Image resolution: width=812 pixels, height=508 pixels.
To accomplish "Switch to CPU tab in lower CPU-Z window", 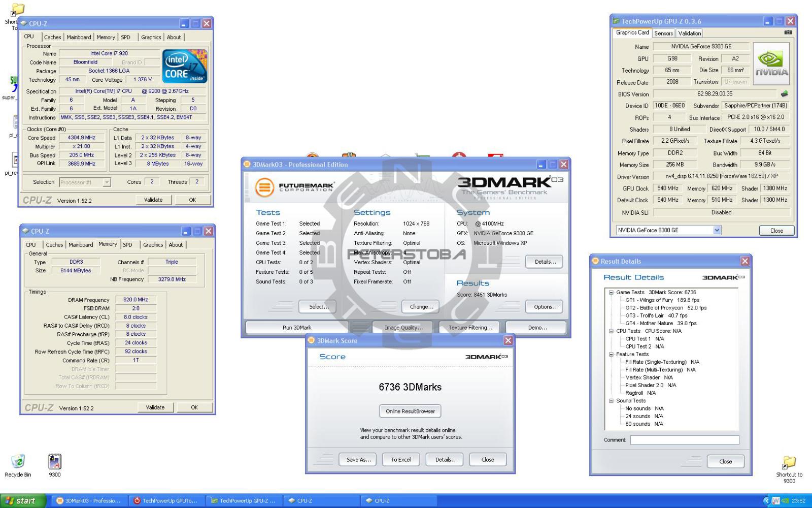I will pyautogui.click(x=31, y=245).
